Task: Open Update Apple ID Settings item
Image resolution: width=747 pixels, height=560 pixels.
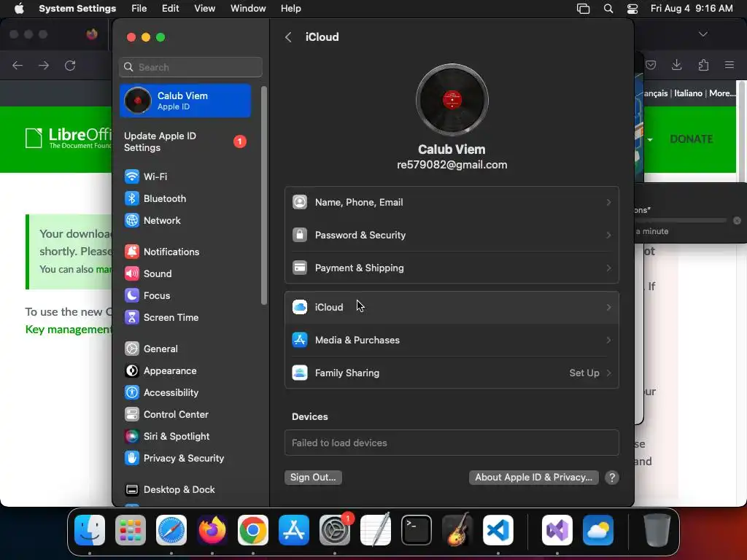Action: coord(186,142)
